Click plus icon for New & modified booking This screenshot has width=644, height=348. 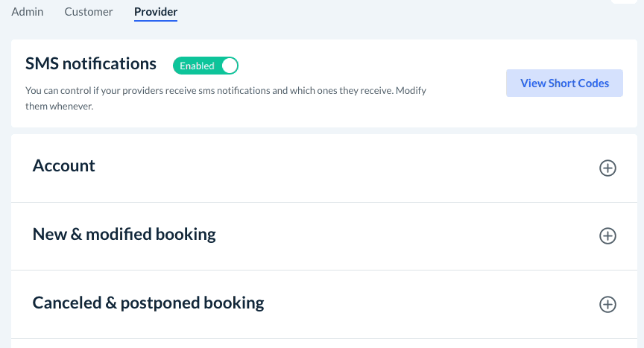(607, 236)
